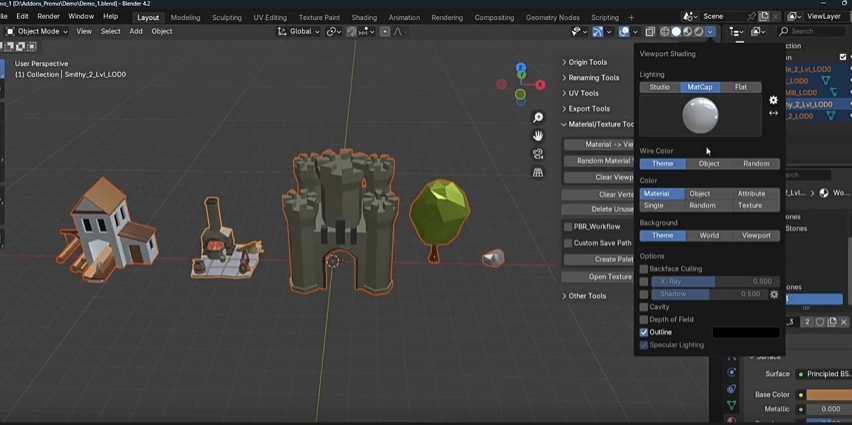Open the Render menu
Screen dimensions: 852x425
pos(48,17)
